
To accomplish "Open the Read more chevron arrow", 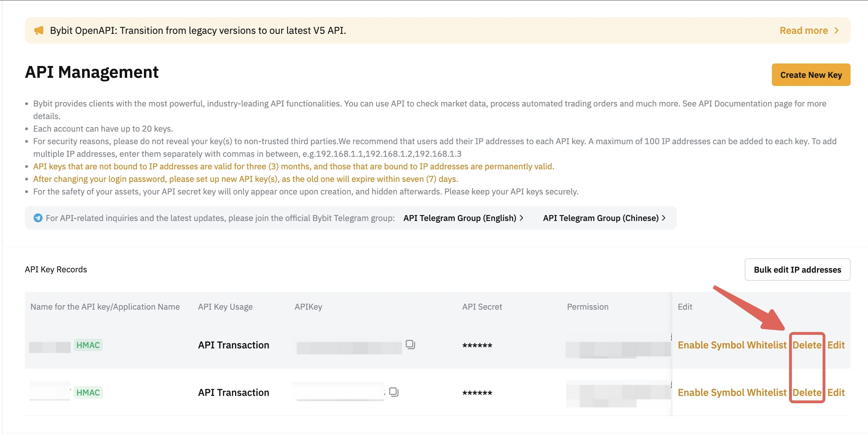I will click(x=837, y=30).
